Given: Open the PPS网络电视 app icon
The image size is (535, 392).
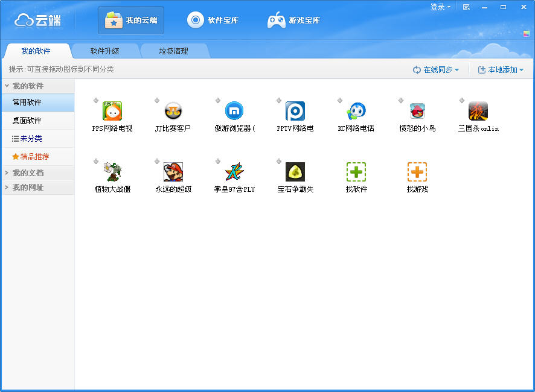Looking at the screenshot, I should coord(112,112).
